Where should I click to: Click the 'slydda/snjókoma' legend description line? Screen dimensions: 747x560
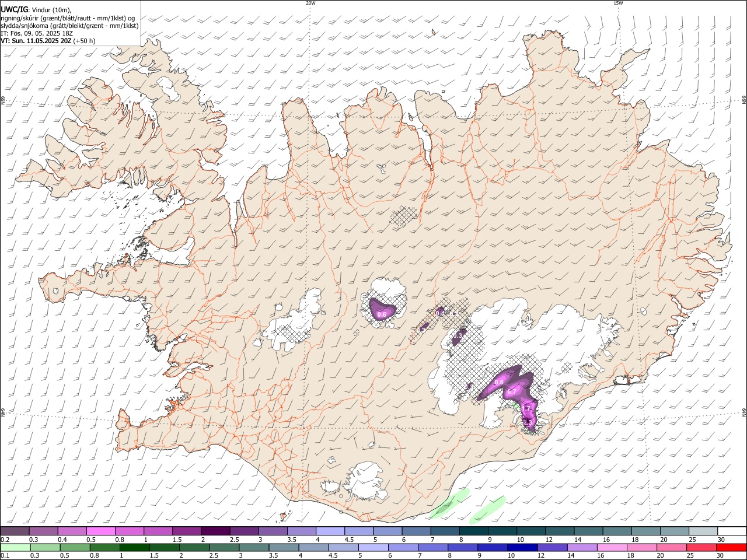coord(69,26)
